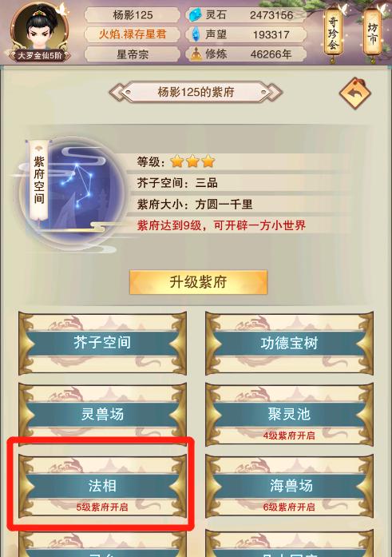The image size is (392, 557).
Task: Tap the blue 灵石 gem icon
Action: (x=195, y=15)
